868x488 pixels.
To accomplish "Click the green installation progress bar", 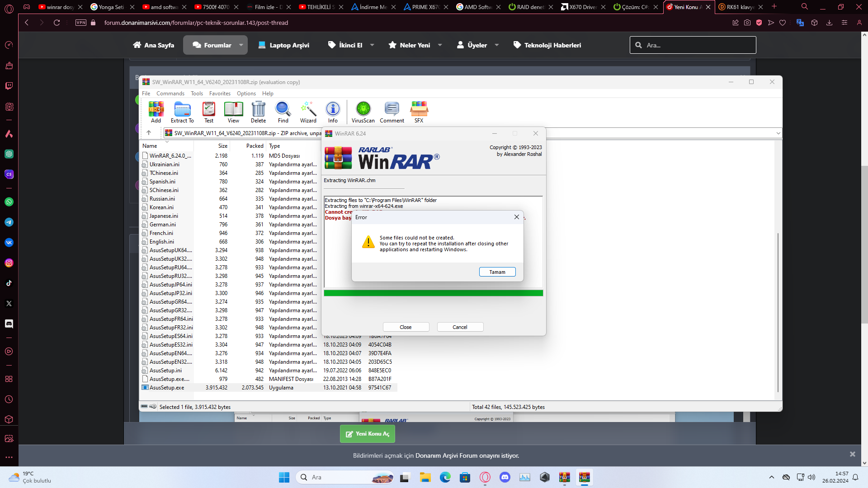I will point(433,293).
